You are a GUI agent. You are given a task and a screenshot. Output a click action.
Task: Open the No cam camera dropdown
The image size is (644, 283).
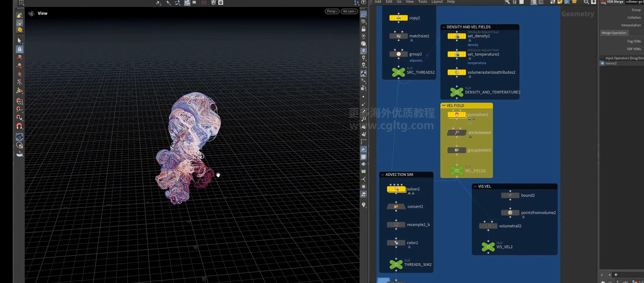[x=349, y=11]
